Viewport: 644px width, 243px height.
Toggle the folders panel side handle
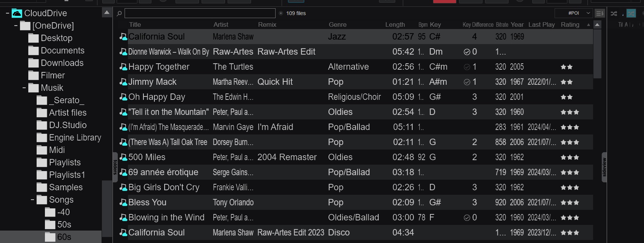click(x=115, y=167)
